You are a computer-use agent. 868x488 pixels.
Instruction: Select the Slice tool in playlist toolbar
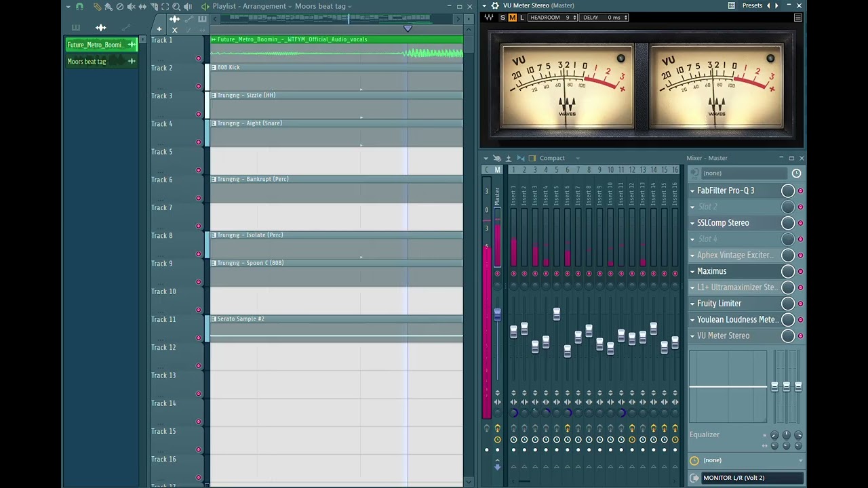coord(154,7)
